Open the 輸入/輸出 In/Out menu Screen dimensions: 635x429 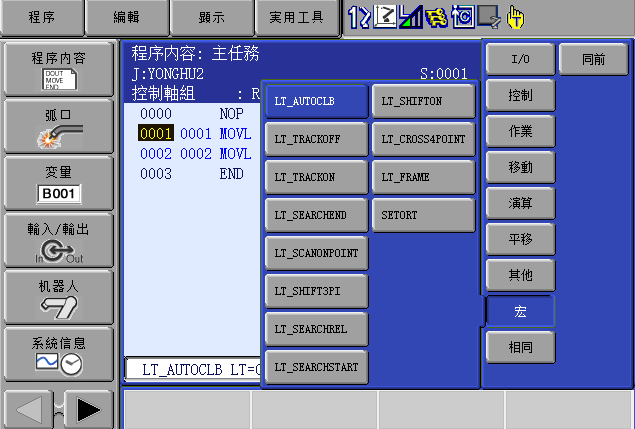coord(58,240)
